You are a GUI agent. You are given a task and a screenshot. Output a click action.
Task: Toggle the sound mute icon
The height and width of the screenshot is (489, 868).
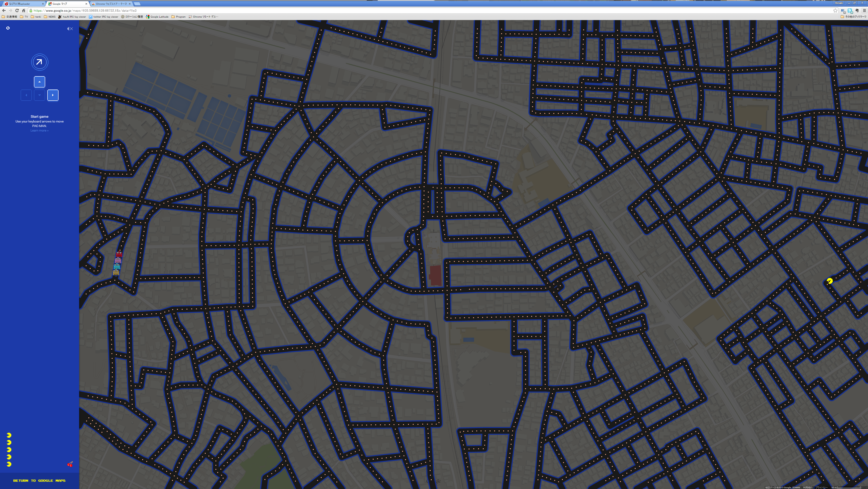point(70,29)
